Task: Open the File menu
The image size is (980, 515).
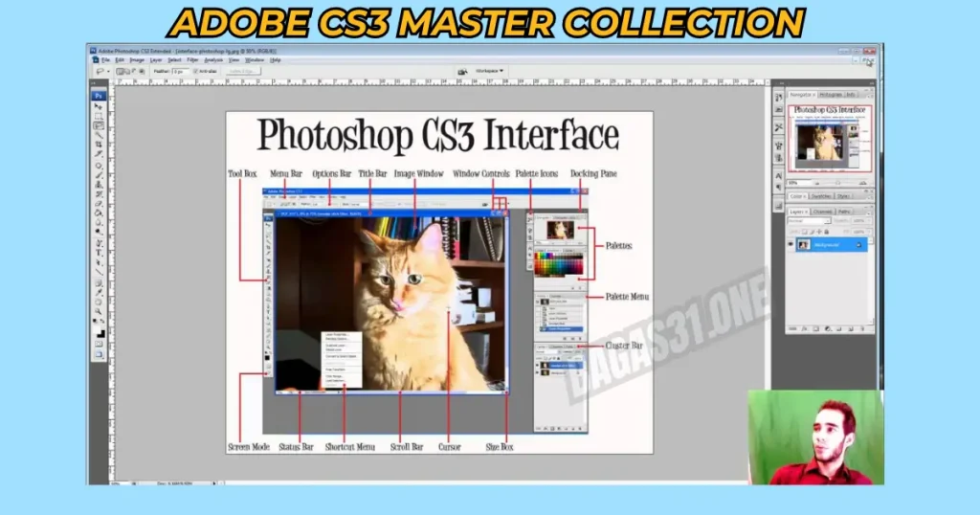Action: coord(105,60)
